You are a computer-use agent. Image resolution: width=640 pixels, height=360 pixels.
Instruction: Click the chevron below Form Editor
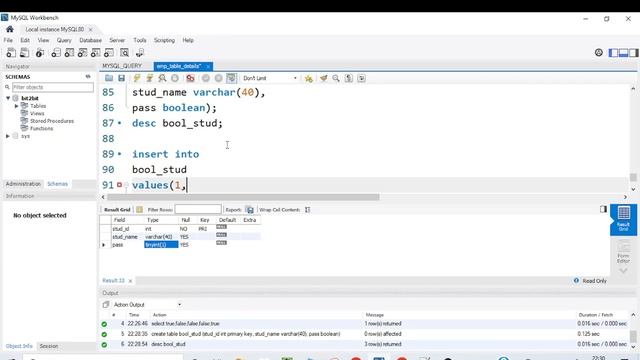(623, 270)
